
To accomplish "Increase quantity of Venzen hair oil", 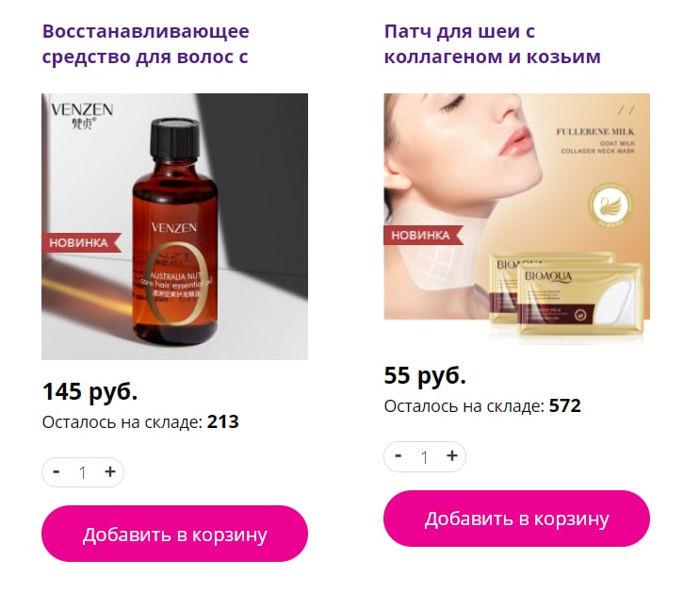I will click(x=110, y=472).
